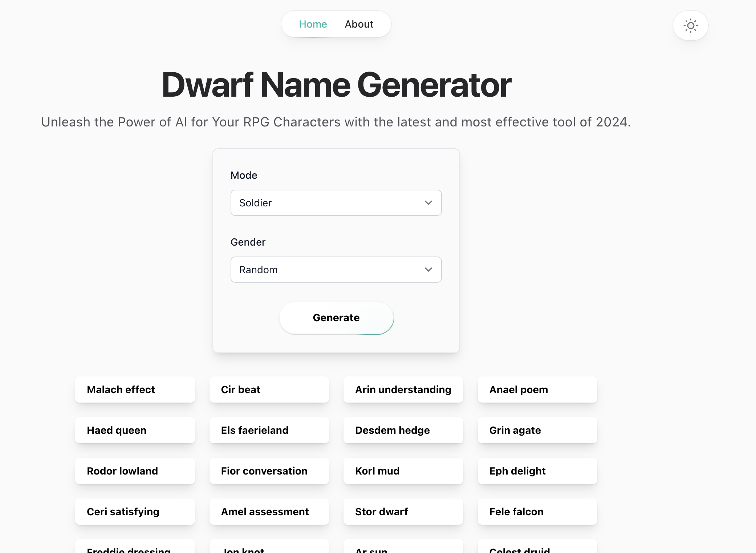The image size is (756, 553).
Task: Click the Fele falcon name card
Action: 537,512
